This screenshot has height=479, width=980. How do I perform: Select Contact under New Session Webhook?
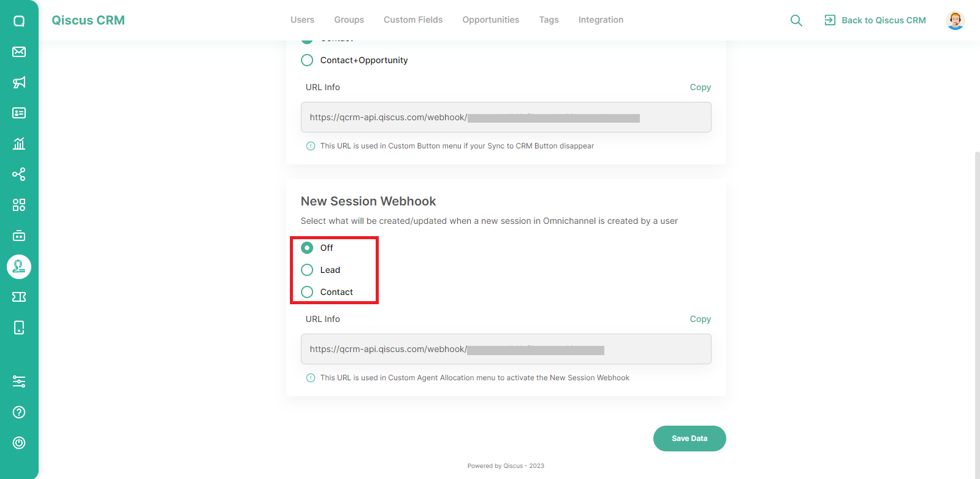coord(307,292)
